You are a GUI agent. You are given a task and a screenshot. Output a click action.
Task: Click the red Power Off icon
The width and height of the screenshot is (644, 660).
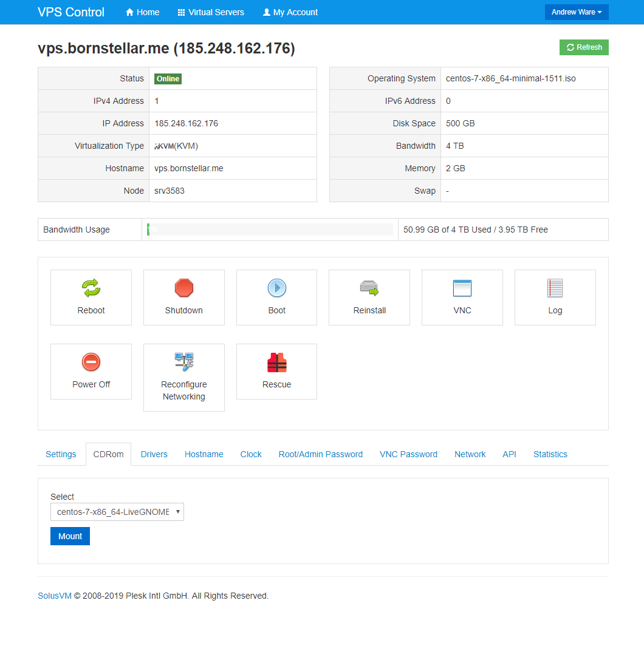[91, 362]
